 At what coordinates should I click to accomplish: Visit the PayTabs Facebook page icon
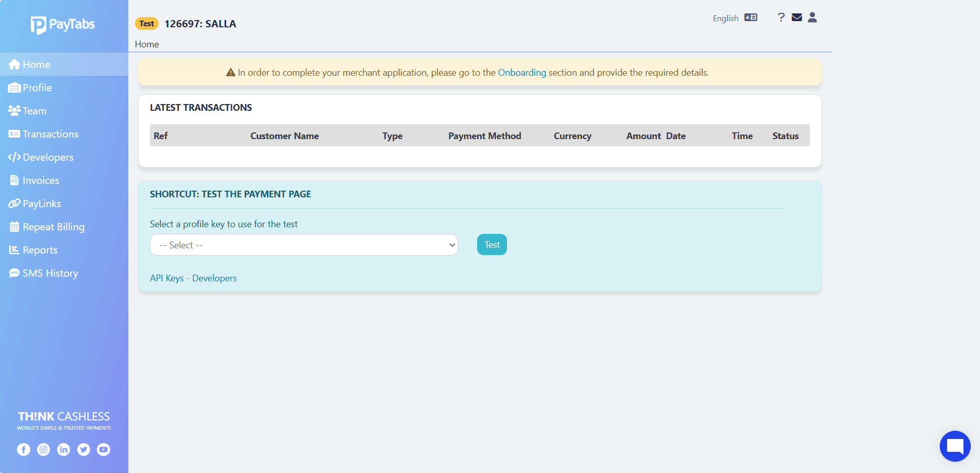(24, 449)
